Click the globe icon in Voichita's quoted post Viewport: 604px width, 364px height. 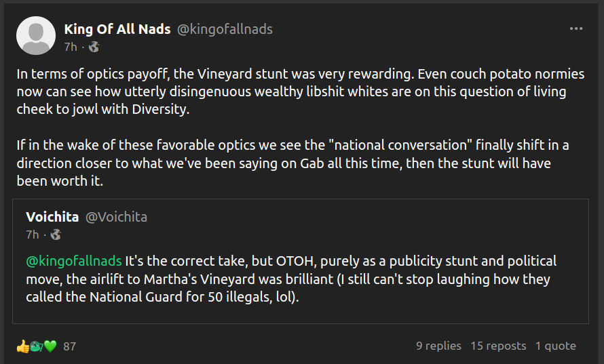pos(56,235)
